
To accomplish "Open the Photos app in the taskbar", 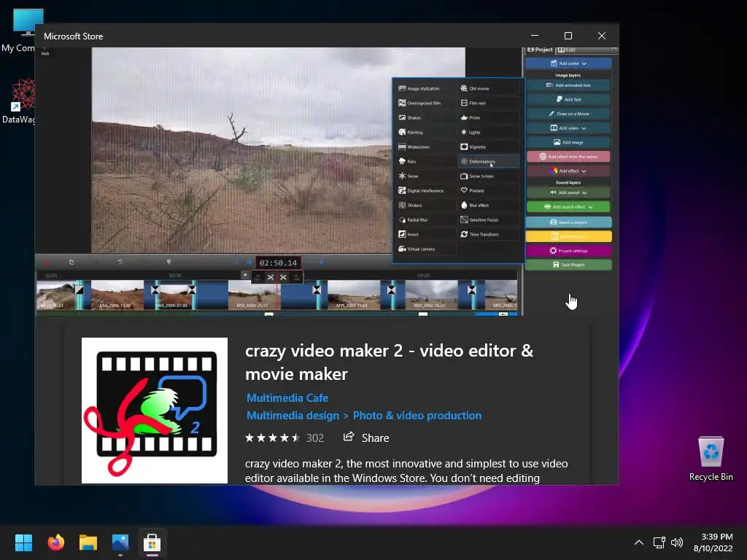I will pos(120,542).
